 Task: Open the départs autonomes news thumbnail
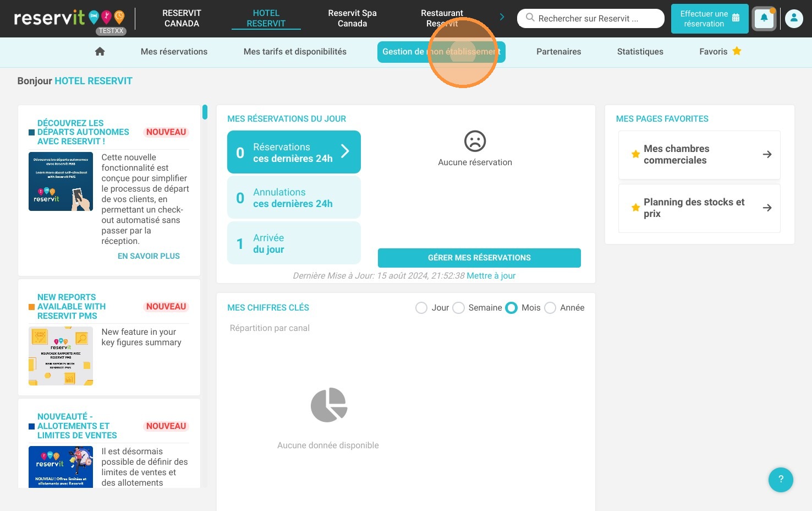pos(61,181)
